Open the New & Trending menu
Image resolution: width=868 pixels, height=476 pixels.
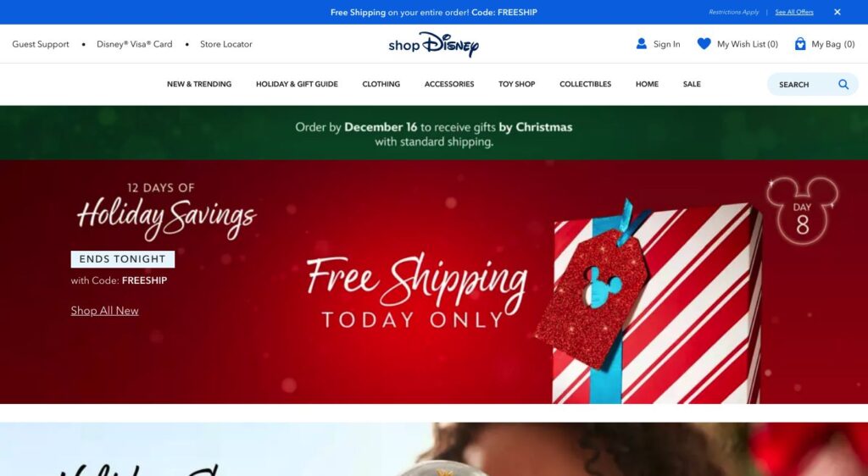(199, 84)
